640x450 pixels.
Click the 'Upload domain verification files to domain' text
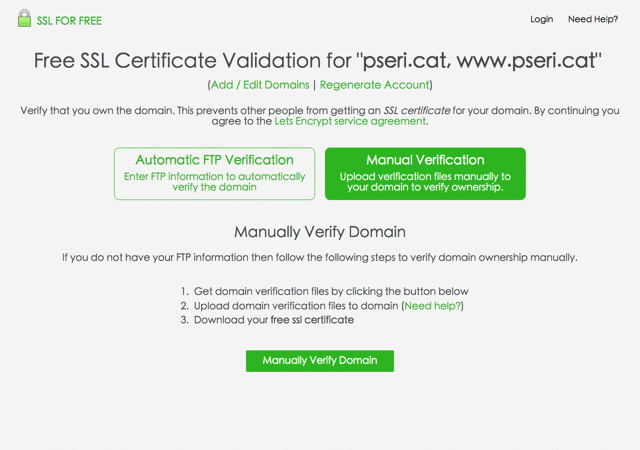pos(296,306)
